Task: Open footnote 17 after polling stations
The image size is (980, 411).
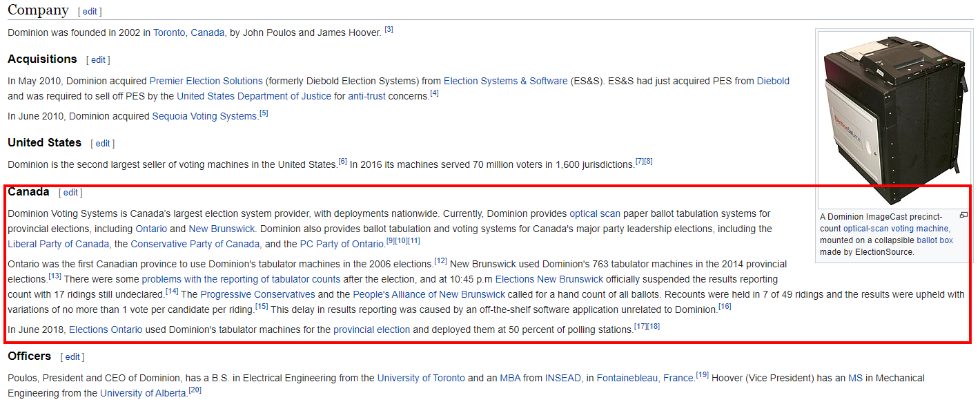Action: pos(640,327)
